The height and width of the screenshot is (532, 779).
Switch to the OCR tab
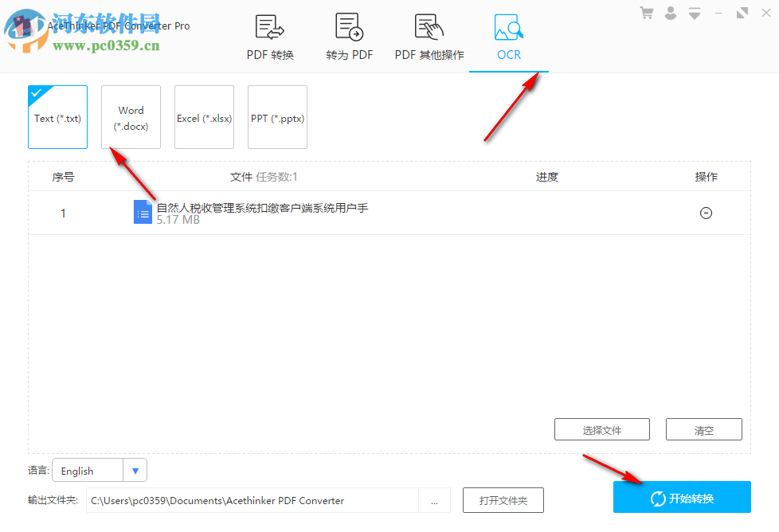(x=508, y=55)
